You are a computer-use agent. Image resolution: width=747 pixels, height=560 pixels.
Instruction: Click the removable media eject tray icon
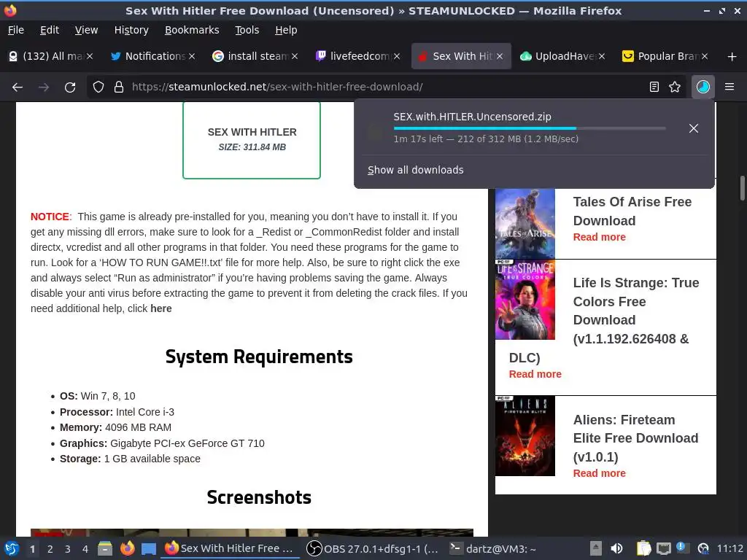(x=595, y=549)
